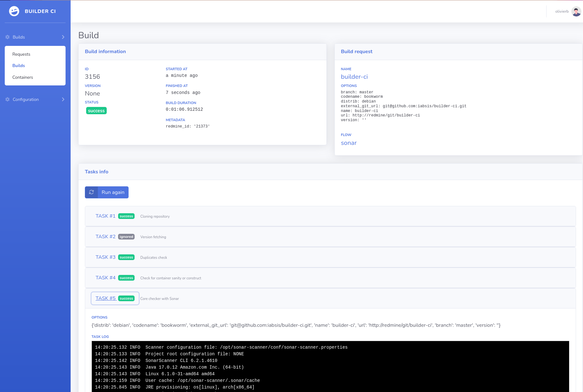Screen dimensions: 583x392
Task: Expand the Configuration sidebar section chevron
Action: (63, 99)
